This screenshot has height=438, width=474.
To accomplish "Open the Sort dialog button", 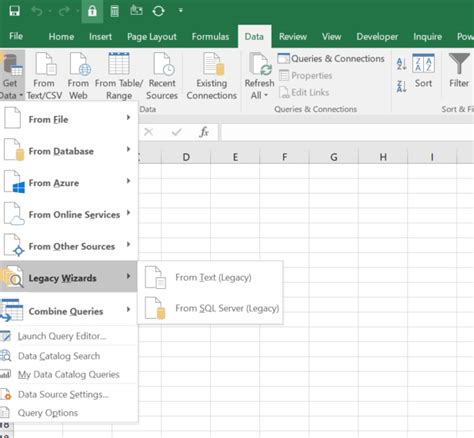I will (423, 71).
